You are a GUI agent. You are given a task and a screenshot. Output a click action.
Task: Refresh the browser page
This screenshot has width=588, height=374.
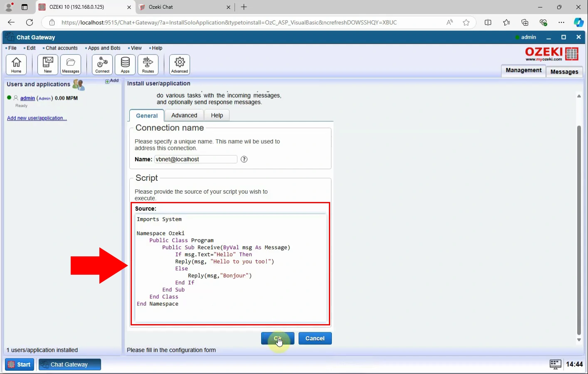(30, 22)
